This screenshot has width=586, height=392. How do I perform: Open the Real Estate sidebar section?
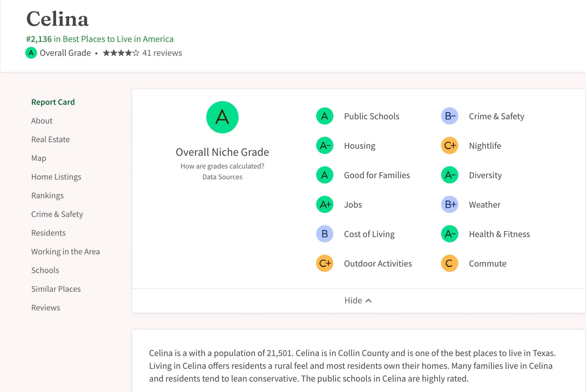50,139
